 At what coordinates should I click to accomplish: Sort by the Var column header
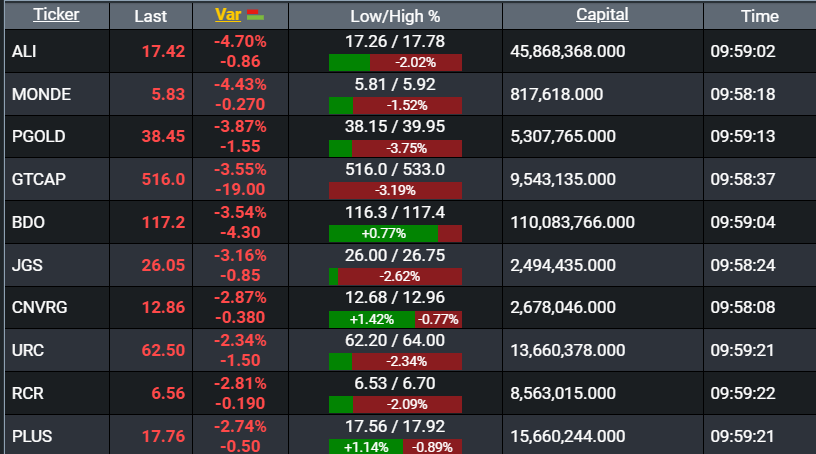(x=228, y=15)
